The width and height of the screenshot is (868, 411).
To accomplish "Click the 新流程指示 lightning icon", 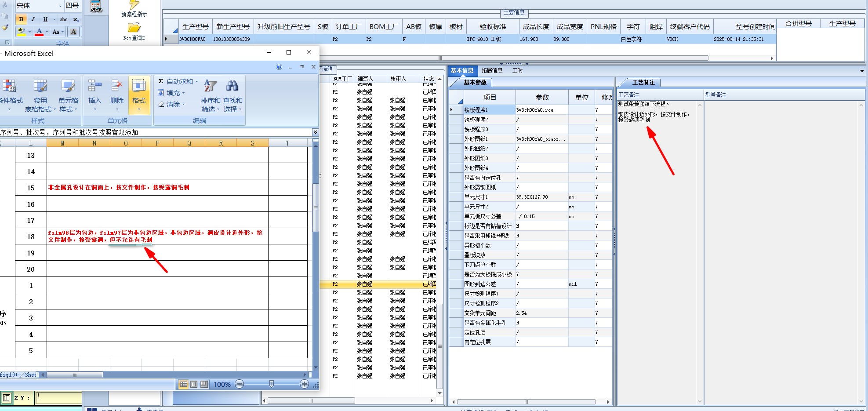I will (x=134, y=4).
